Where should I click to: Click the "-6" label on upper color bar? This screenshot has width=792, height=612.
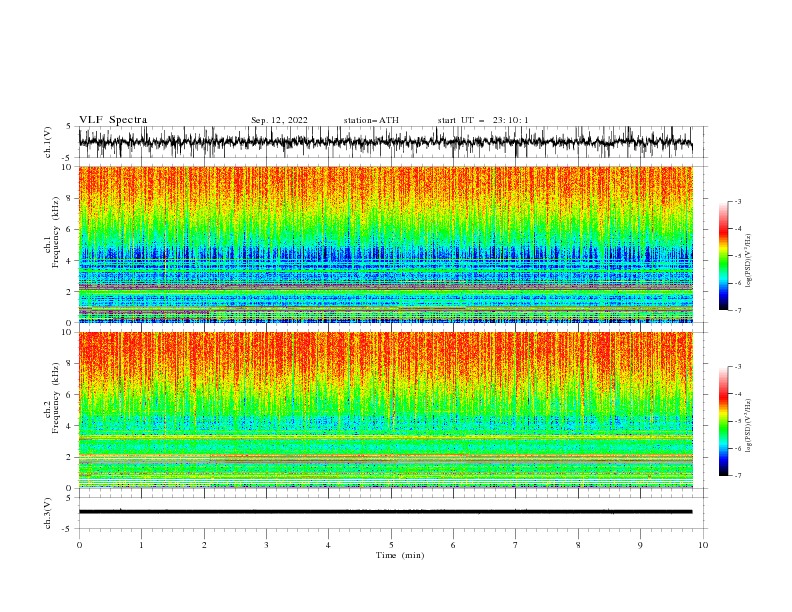coord(738,283)
